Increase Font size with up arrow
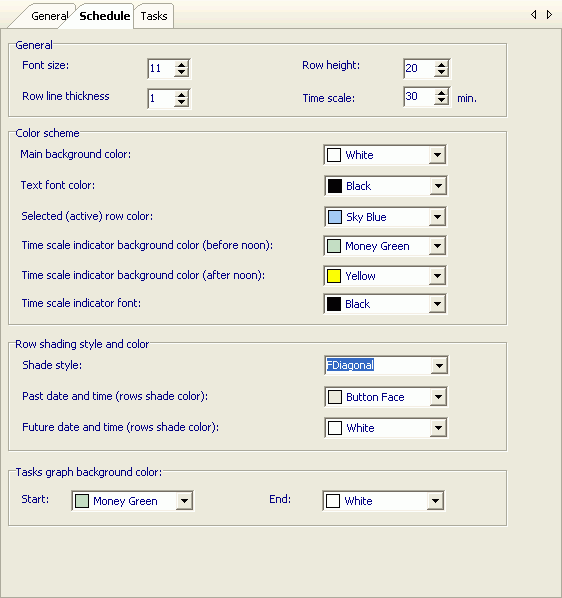 [181, 65]
